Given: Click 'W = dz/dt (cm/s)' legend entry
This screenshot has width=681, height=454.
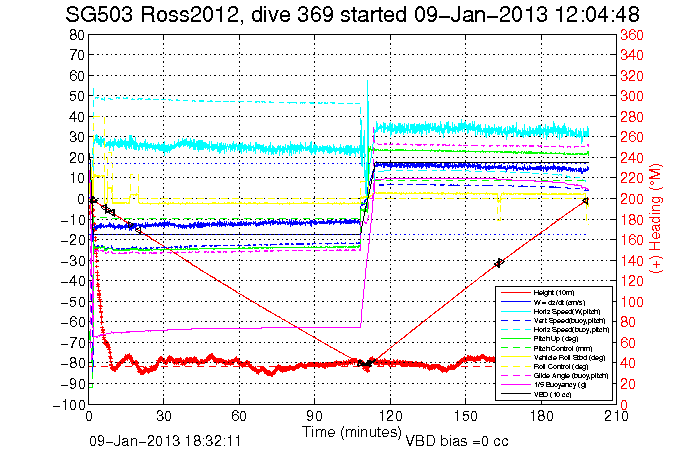Looking at the screenshot, I should [x=559, y=302].
